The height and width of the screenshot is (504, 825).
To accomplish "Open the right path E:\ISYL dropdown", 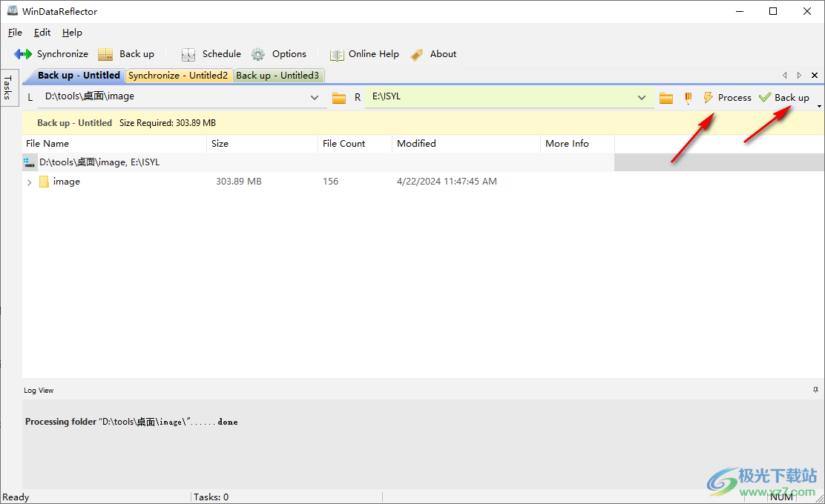I will pos(642,98).
